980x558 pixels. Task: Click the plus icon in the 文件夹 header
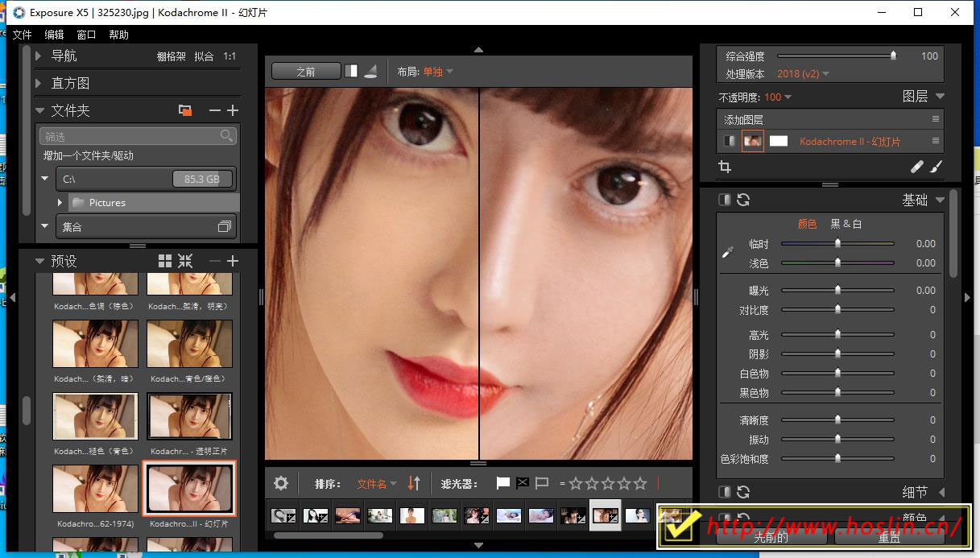[233, 110]
